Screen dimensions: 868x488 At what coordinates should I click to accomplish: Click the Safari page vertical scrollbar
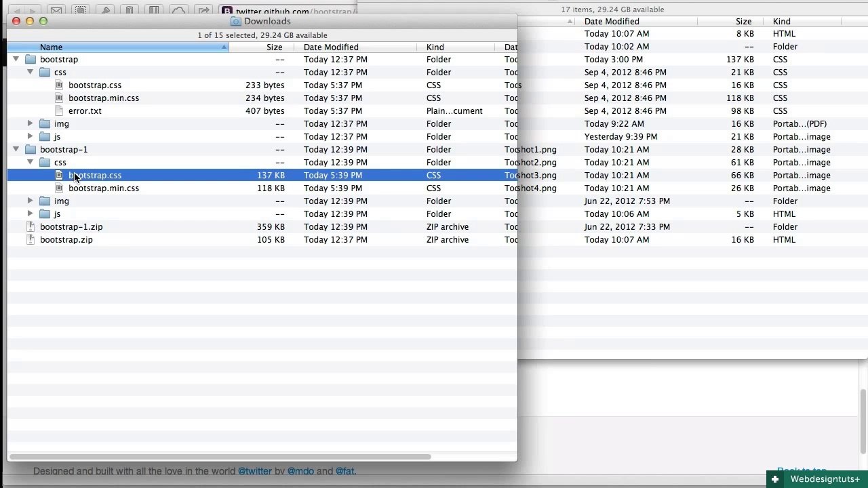click(x=863, y=421)
